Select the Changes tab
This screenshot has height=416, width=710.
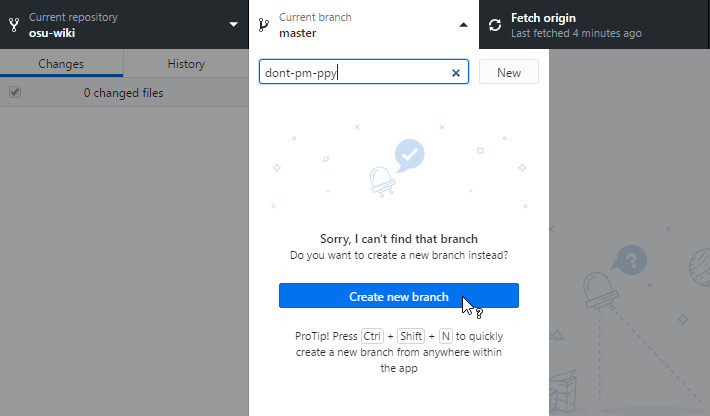click(61, 63)
